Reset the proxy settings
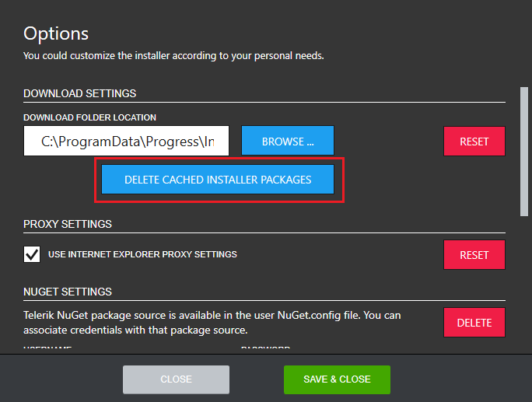This screenshot has height=402, width=532. (474, 255)
